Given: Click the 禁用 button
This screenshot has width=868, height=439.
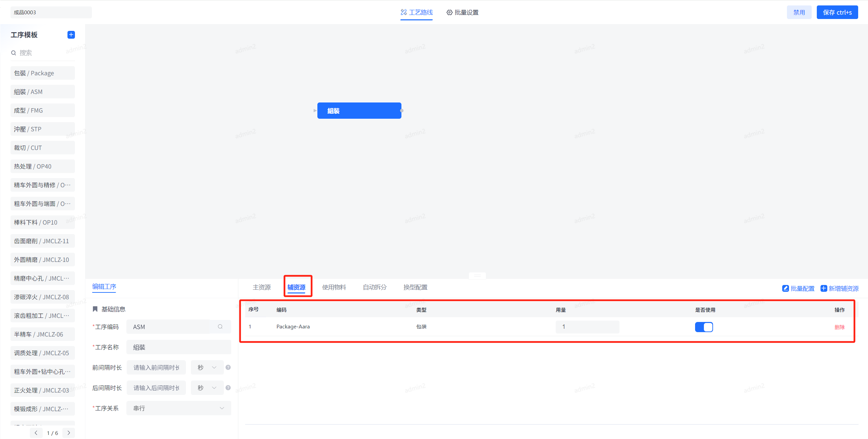Looking at the screenshot, I should 799,13.
